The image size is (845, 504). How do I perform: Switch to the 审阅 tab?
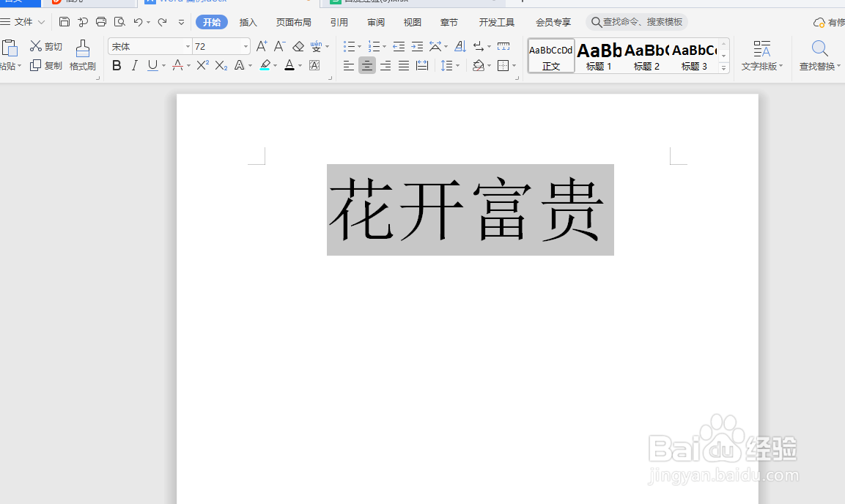[376, 22]
